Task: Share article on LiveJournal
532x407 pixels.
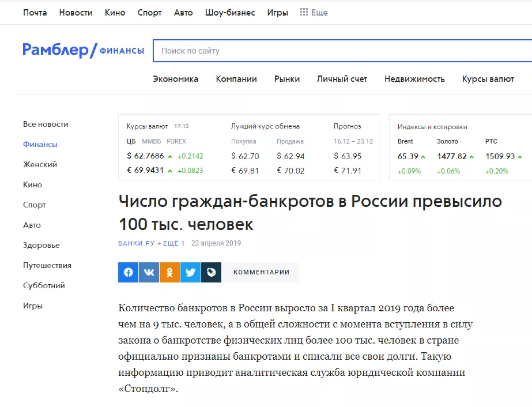Action: pyautogui.click(x=211, y=272)
